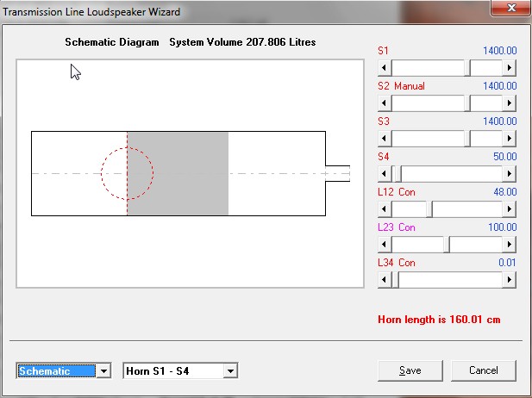Click the L34 value 0.01

coord(507,263)
